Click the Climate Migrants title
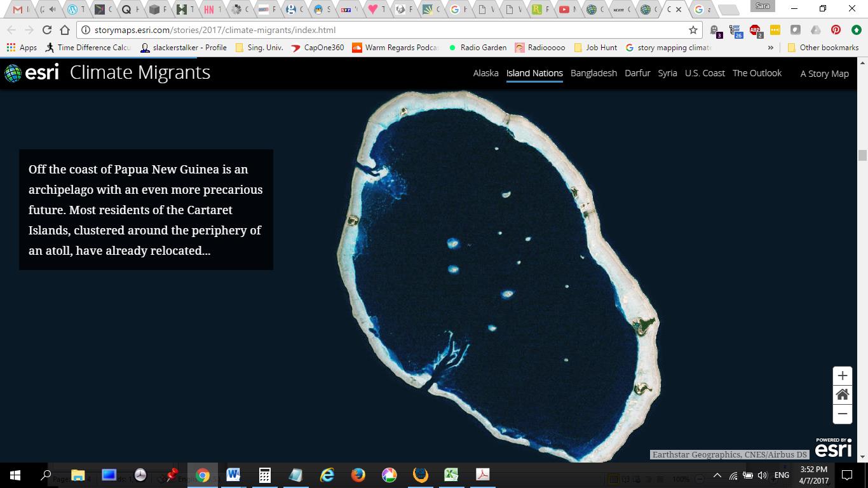Viewport: 868px width, 488px height. (140, 72)
